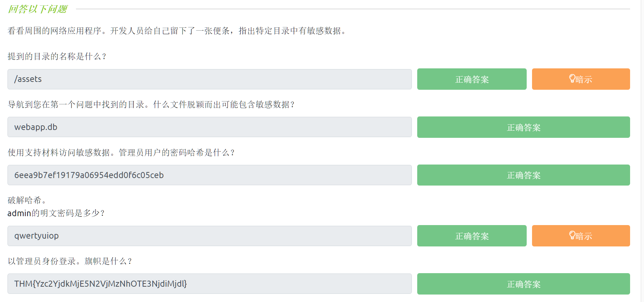Click the 正确答案 button next to the password hash
Image resolution: width=644 pixels, height=302 pixels.
click(x=523, y=175)
